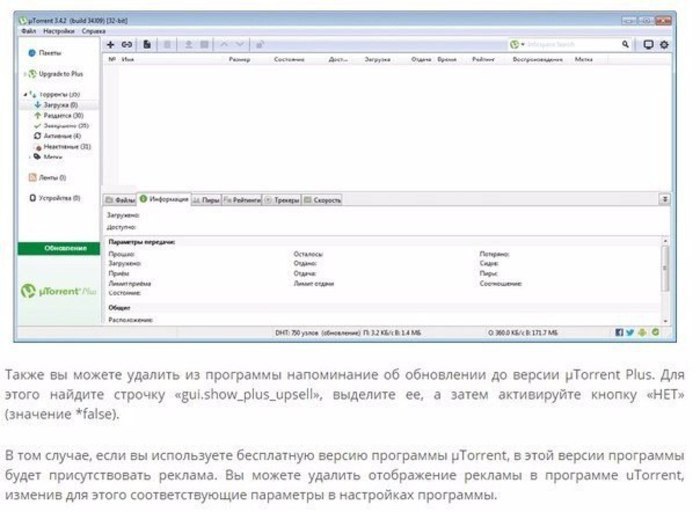Click the green Обновление button
Image resolution: width=700 pixels, height=512 pixels.
[59, 248]
